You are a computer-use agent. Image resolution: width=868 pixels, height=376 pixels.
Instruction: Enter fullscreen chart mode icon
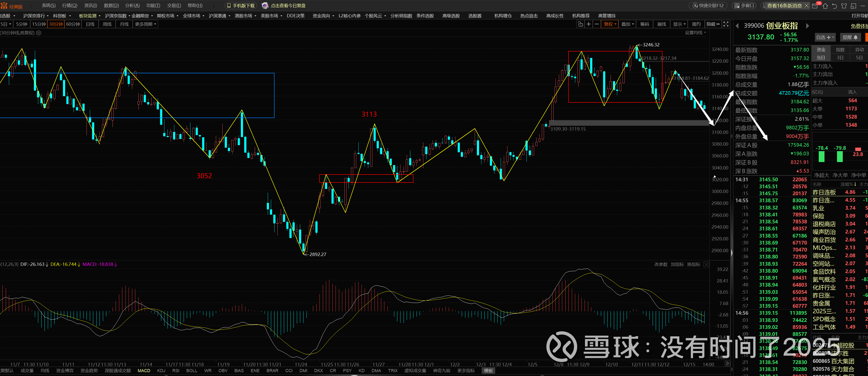tap(726, 24)
